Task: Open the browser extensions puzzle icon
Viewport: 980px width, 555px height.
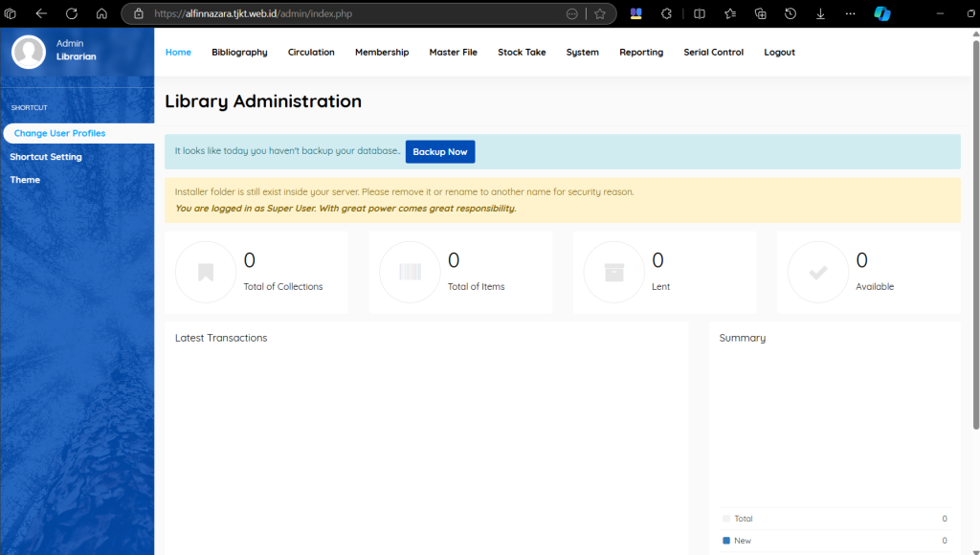Action: (666, 13)
